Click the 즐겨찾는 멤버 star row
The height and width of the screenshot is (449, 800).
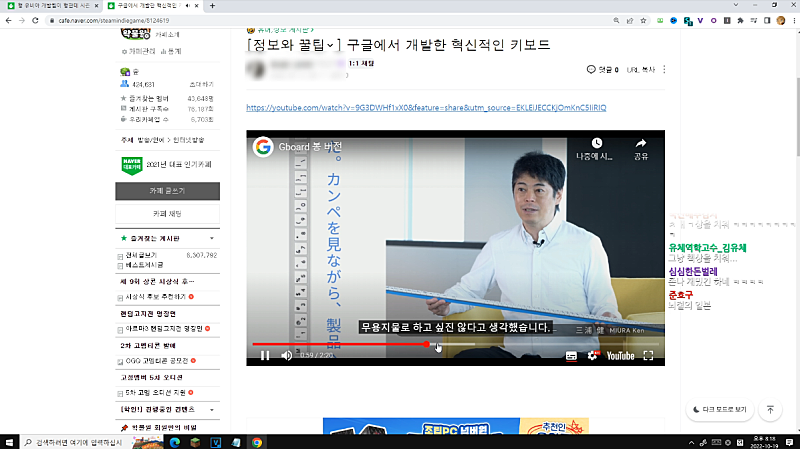tap(167, 98)
